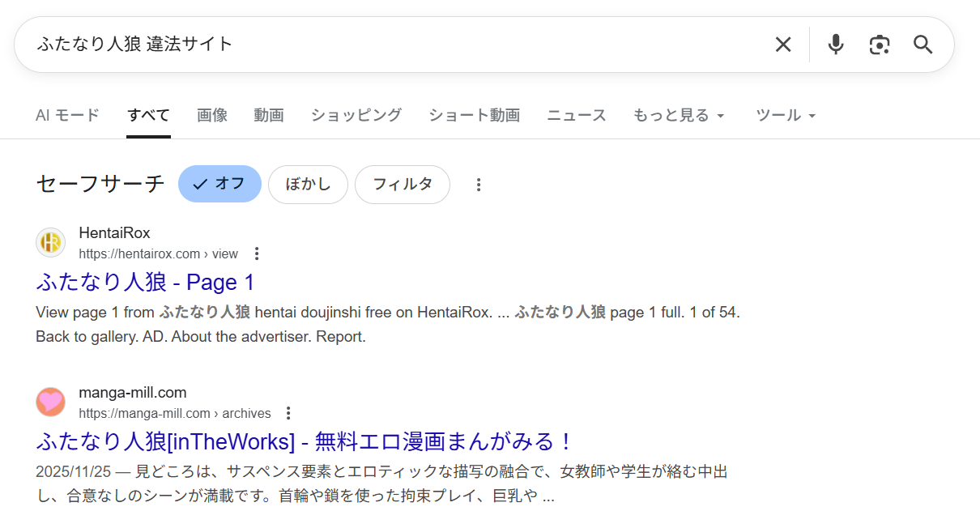Enable the フィルタ SafeSearch setting
The width and height of the screenshot is (980, 528).
click(403, 185)
